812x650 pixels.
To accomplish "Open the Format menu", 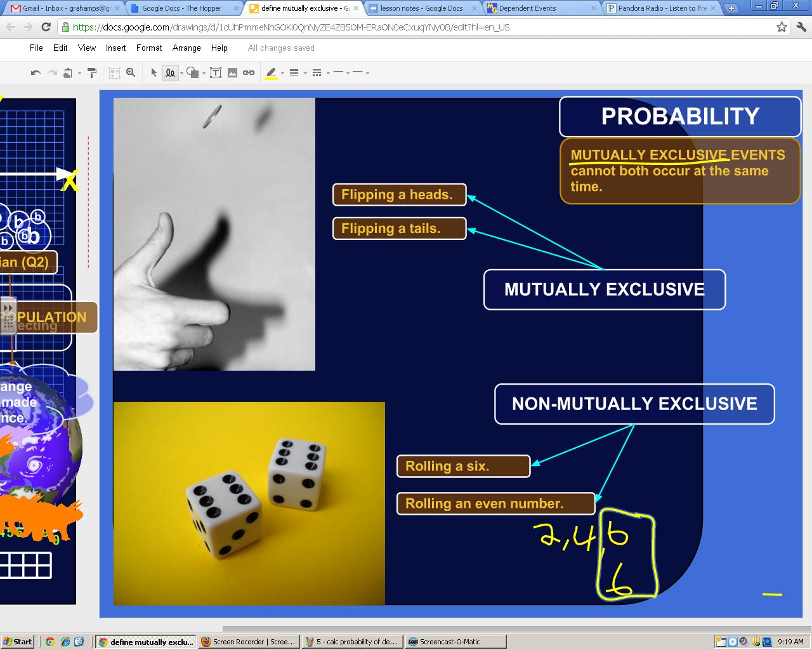I will (x=149, y=48).
